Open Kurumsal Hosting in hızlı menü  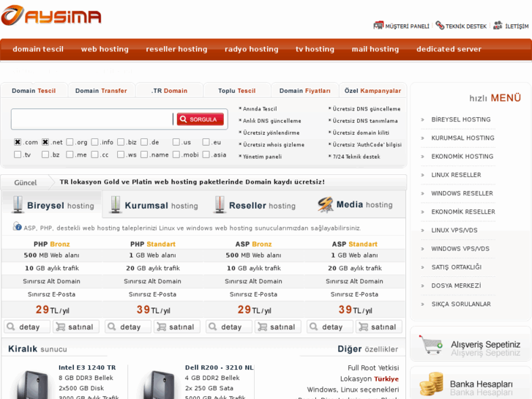462,138
